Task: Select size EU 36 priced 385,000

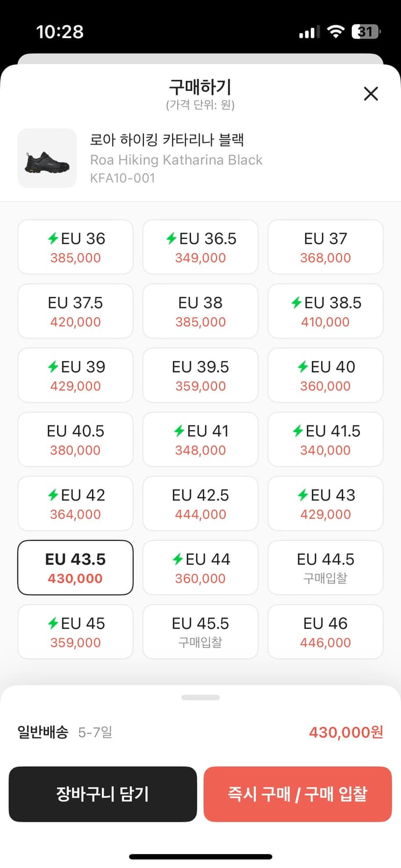Action: coord(75,247)
